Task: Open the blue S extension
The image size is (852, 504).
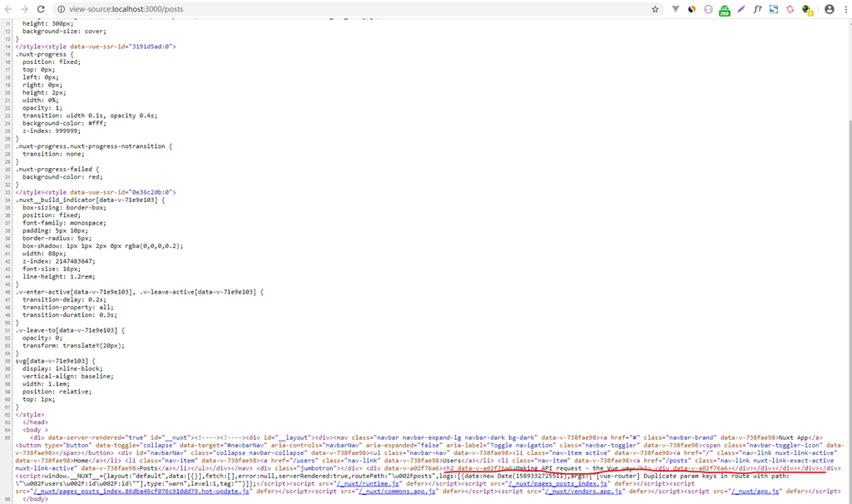Action: coord(774,9)
